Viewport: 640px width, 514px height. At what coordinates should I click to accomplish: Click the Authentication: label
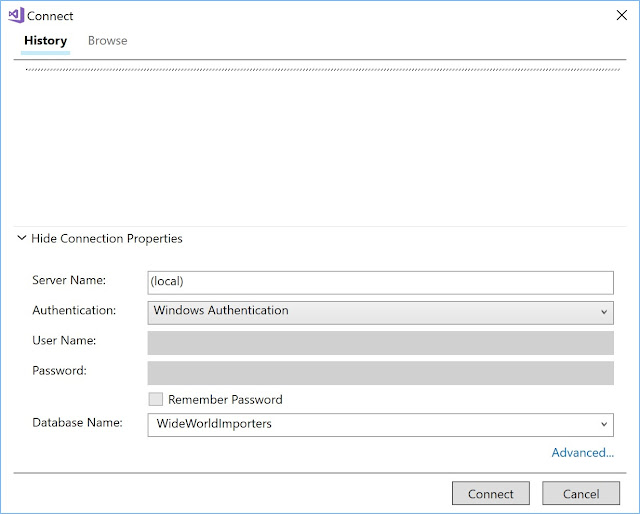[74, 310]
